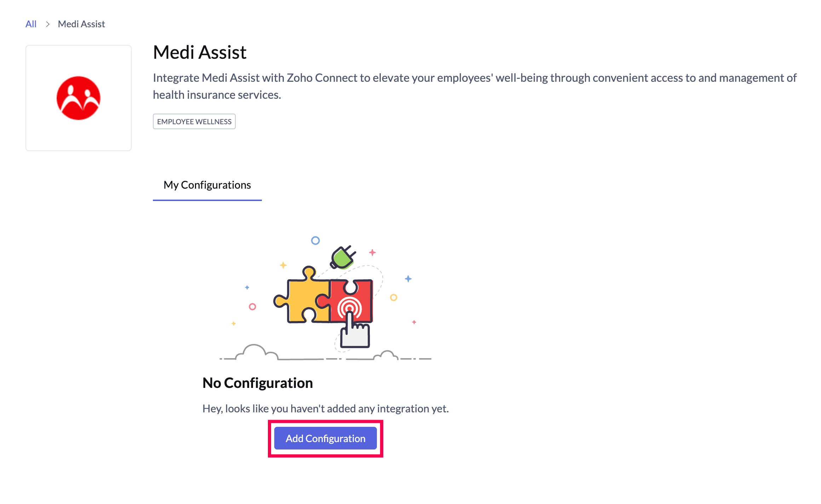The height and width of the screenshot is (504, 821).
Task: Click the No Configuration heading
Action: tap(258, 383)
